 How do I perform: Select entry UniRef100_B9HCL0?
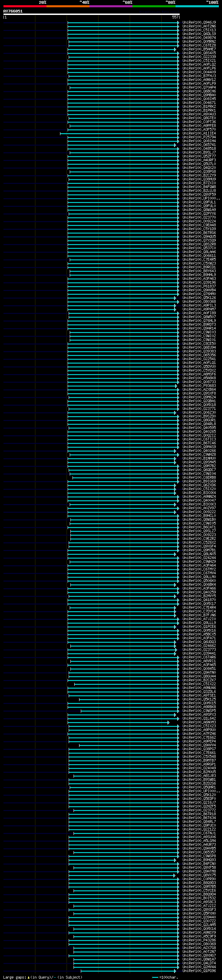(199, 516)
